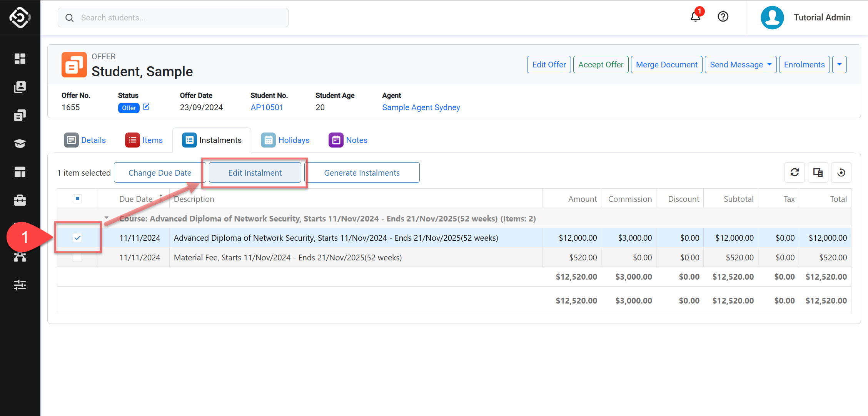Click the edit status pencil icon
The image size is (868, 416).
click(146, 107)
